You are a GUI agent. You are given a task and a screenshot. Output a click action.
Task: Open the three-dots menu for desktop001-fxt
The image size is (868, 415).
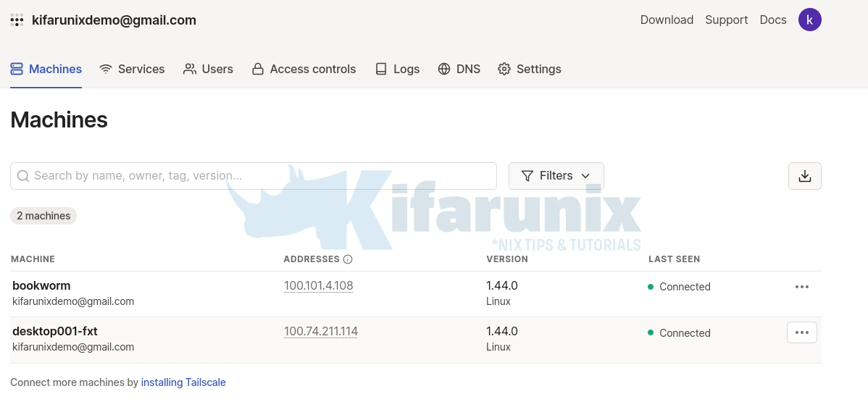click(x=801, y=332)
